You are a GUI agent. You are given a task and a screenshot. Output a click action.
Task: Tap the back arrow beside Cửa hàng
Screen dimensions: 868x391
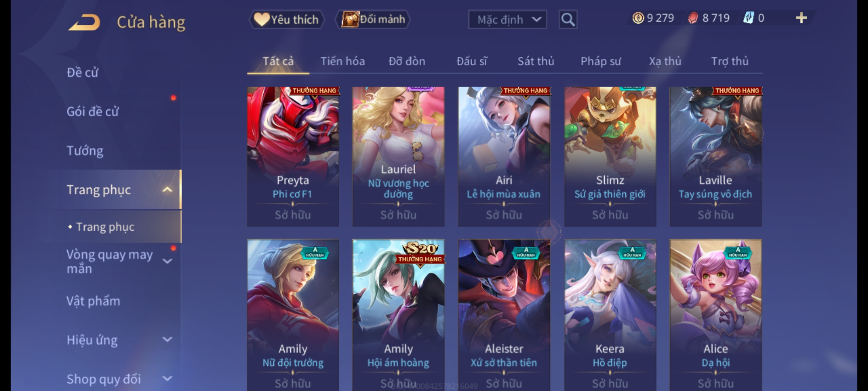[85, 22]
